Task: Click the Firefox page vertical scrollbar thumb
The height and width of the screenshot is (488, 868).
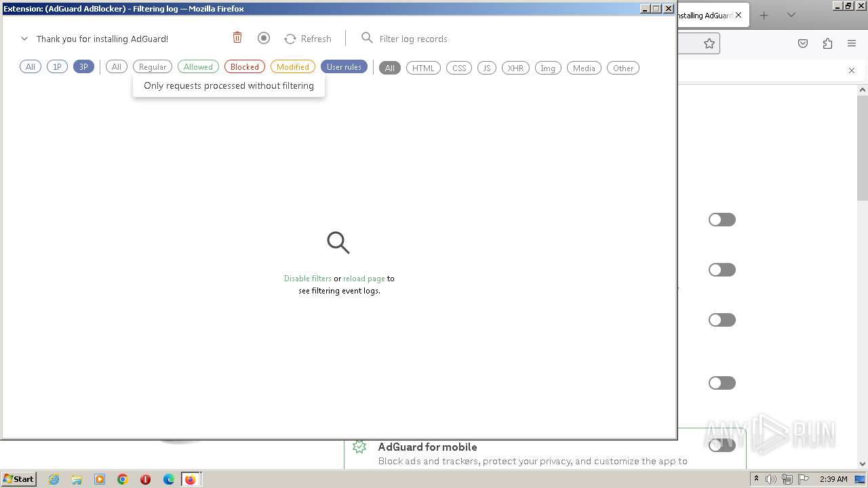Action: 863,147
